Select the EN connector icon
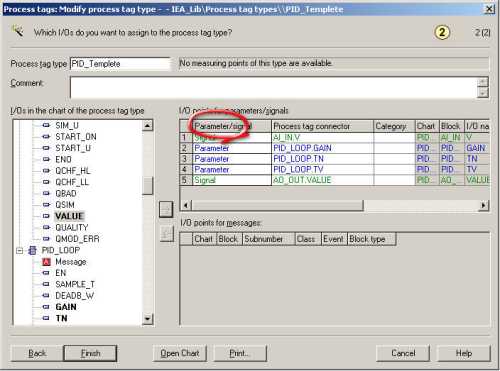 pos(46,273)
